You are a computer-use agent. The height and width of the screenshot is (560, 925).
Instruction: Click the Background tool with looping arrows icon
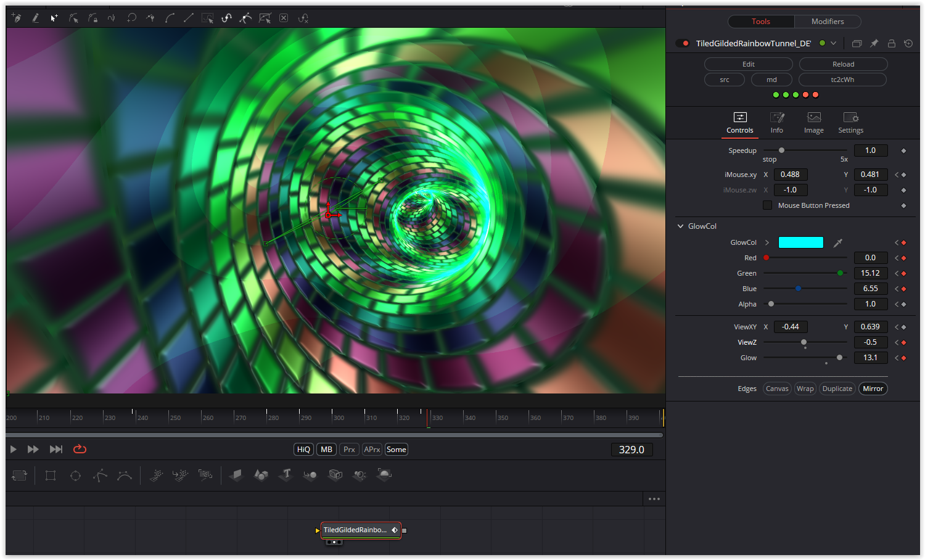[20, 475]
